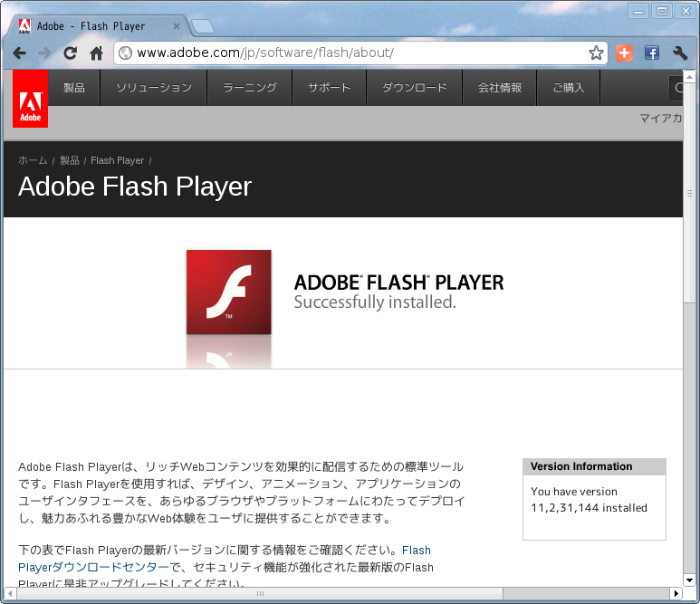This screenshot has height=604, width=700.
Task: Click the vertical scrollbar up arrow
Action: (690, 77)
